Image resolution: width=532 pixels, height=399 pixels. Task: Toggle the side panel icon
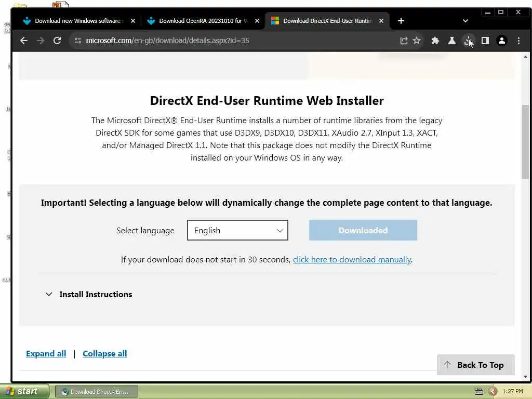[485, 41]
